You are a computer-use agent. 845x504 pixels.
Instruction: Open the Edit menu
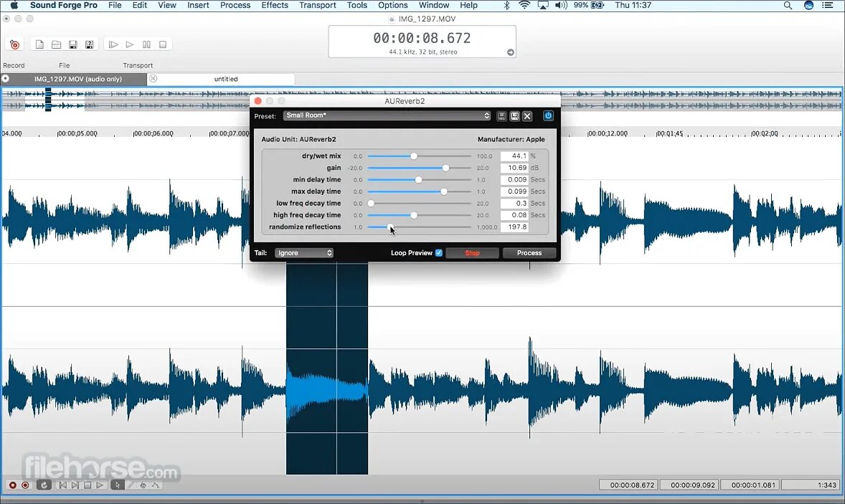tap(140, 6)
